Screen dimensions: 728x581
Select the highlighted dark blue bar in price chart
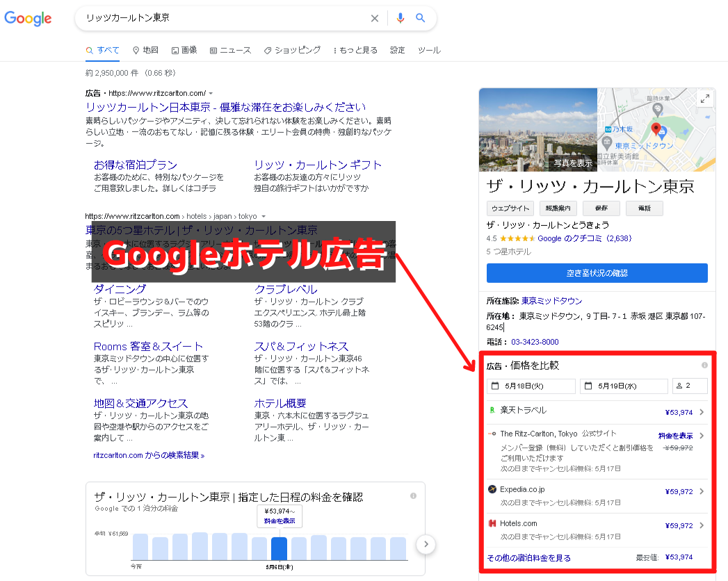[x=279, y=548]
